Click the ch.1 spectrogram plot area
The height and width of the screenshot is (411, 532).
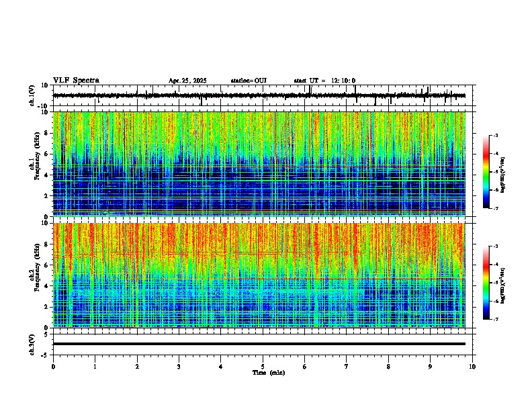click(259, 164)
